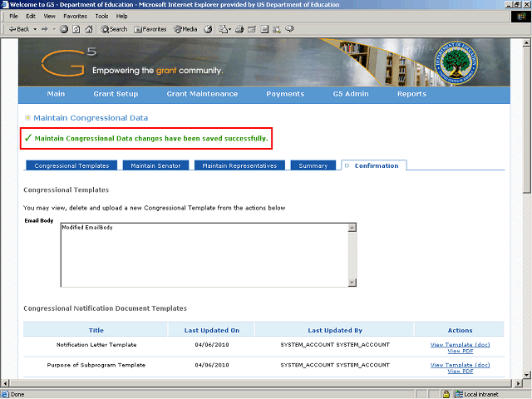Open the Forward history dropdown arrow
532x399 pixels.
click(x=54, y=29)
